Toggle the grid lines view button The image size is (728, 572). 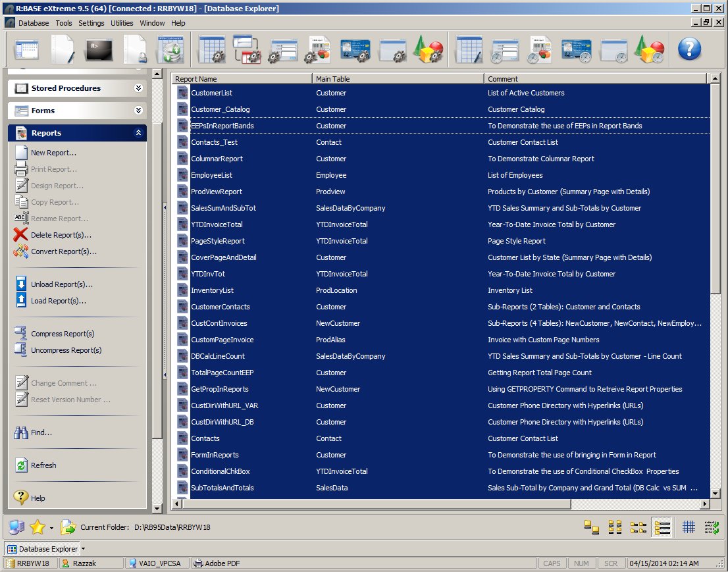689,527
